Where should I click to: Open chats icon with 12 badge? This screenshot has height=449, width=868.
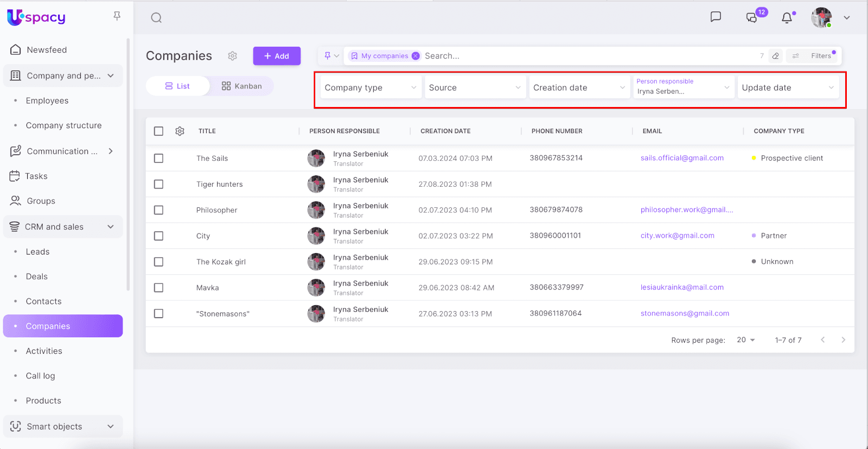click(x=752, y=18)
